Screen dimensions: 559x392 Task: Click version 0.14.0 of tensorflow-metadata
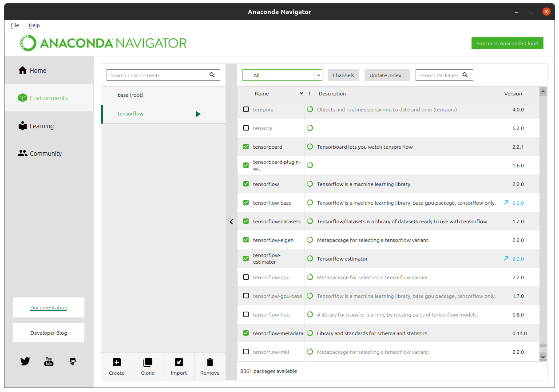519,333
